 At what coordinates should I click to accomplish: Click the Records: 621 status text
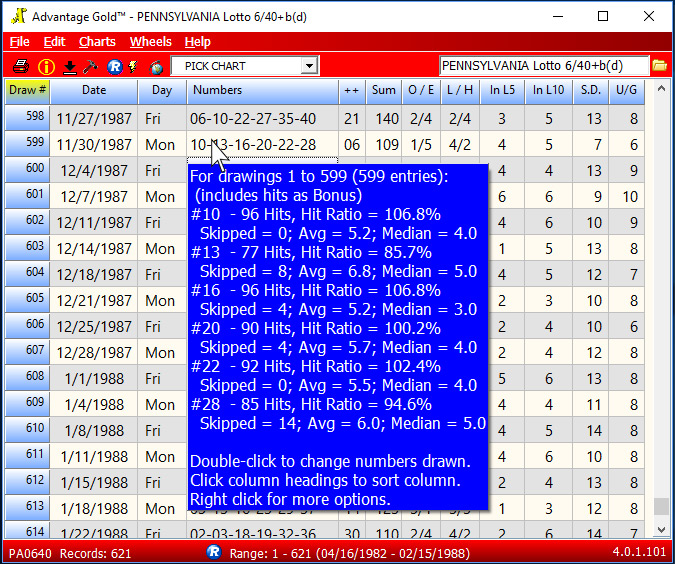point(95,553)
